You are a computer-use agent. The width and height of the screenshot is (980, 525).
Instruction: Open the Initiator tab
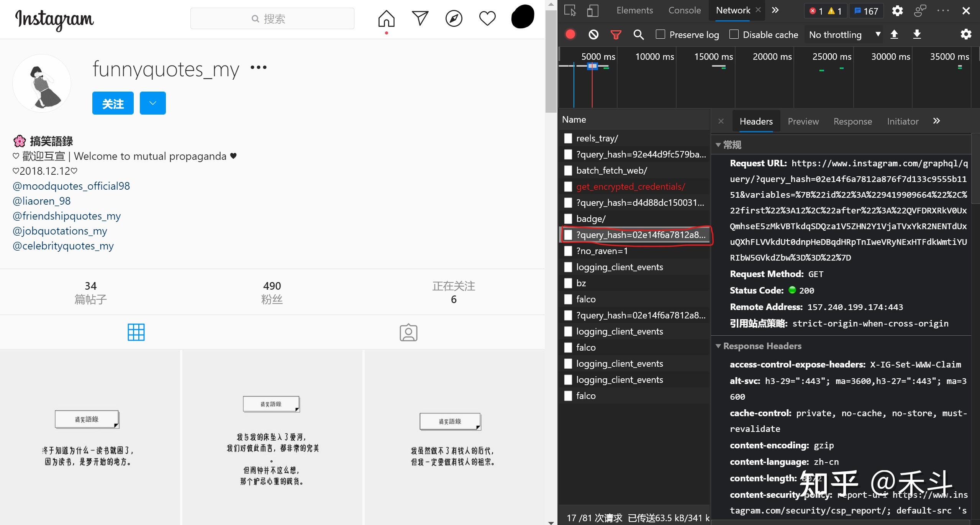pyautogui.click(x=903, y=121)
